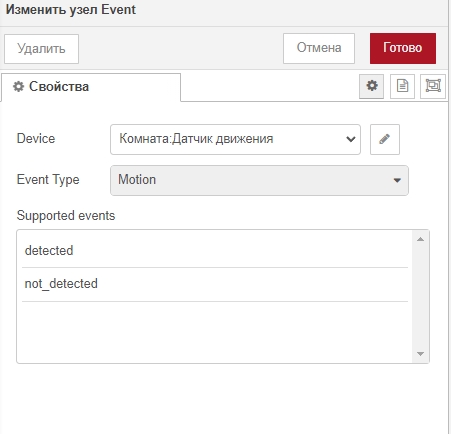Click scroll up arrow in events list

[420, 239]
